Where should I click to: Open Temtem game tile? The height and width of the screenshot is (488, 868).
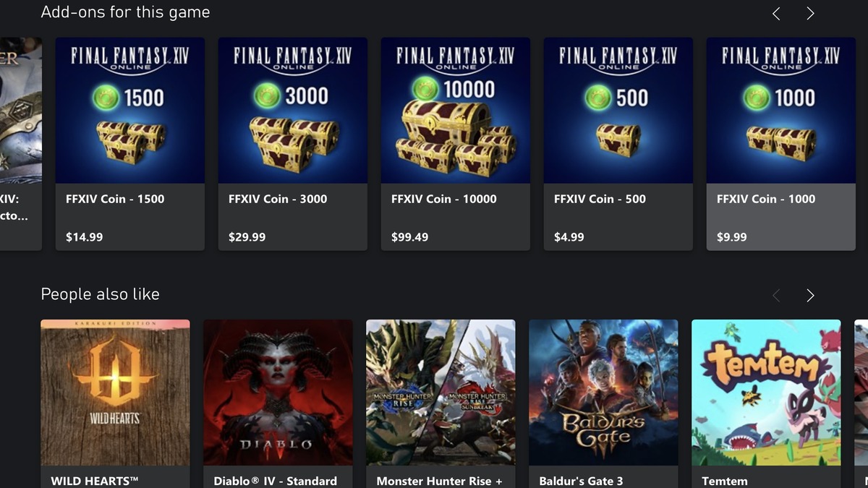pyautogui.click(x=767, y=403)
